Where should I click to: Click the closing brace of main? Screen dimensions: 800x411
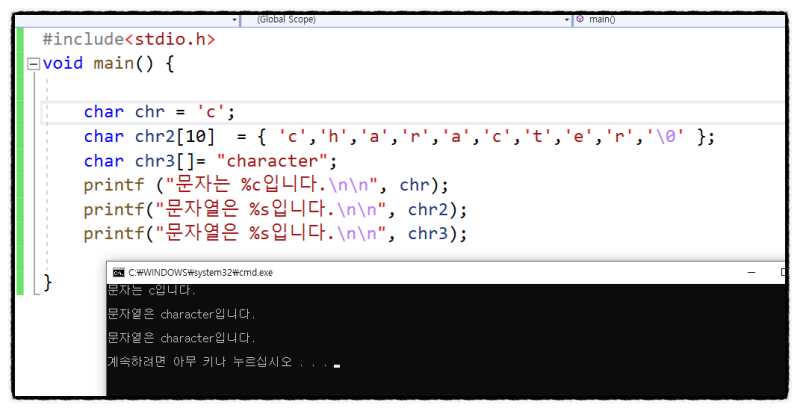click(x=47, y=282)
